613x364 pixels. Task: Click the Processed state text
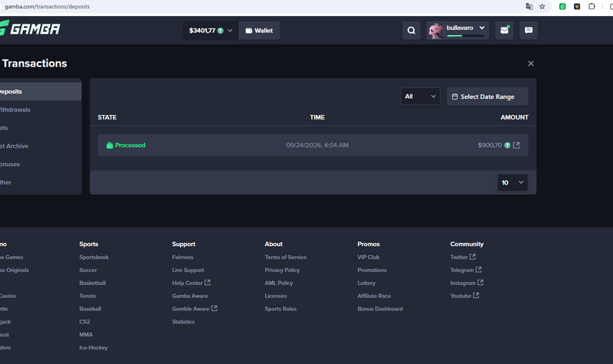(130, 145)
